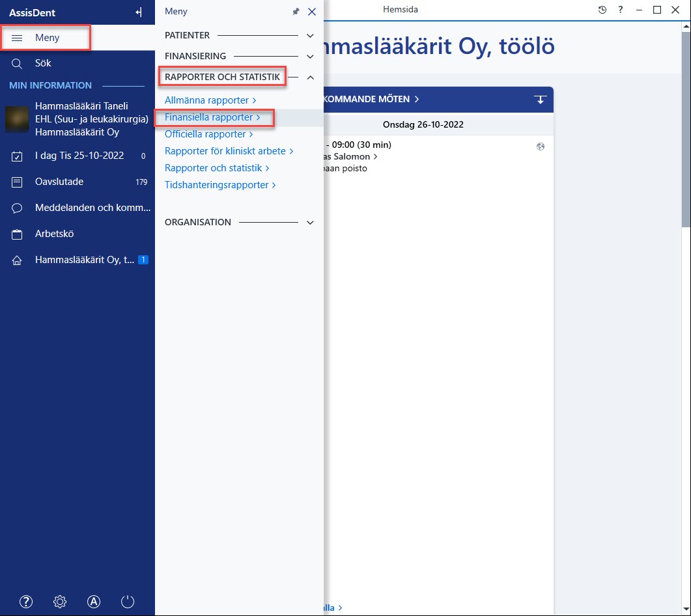Select I dag Tis 25-10-2022

79,156
